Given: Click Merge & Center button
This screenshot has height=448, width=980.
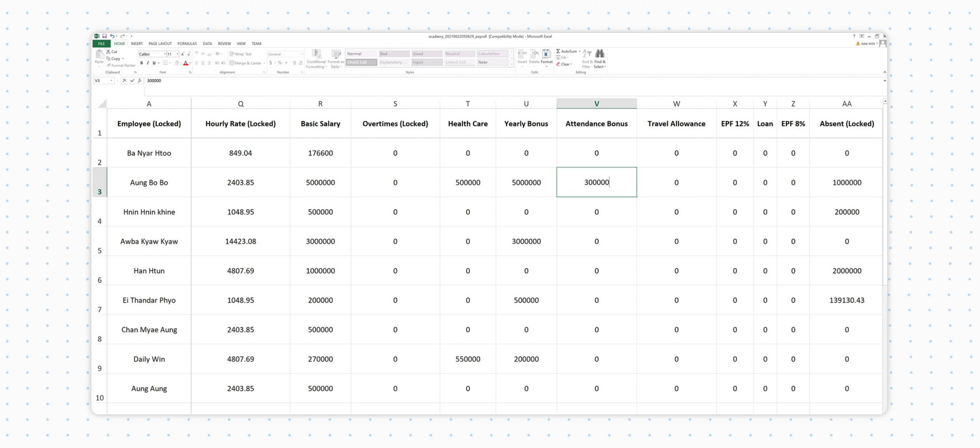Looking at the screenshot, I should click(245, 63).
